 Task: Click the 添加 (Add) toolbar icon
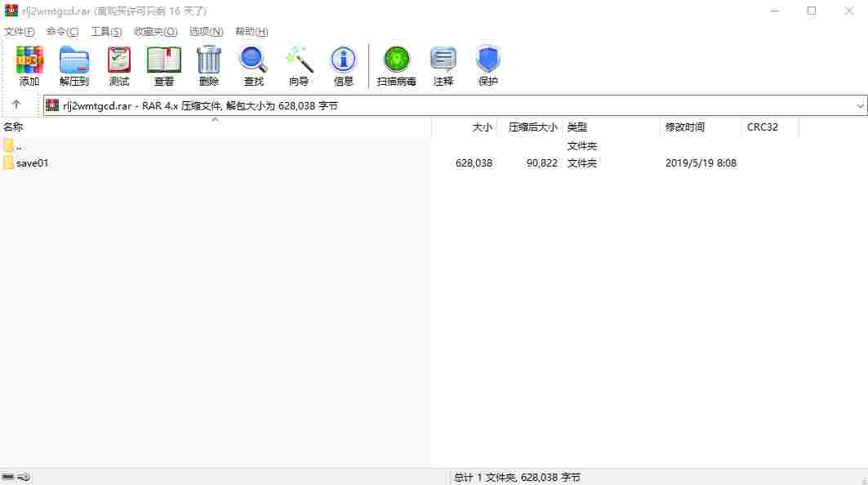[29, 60]
